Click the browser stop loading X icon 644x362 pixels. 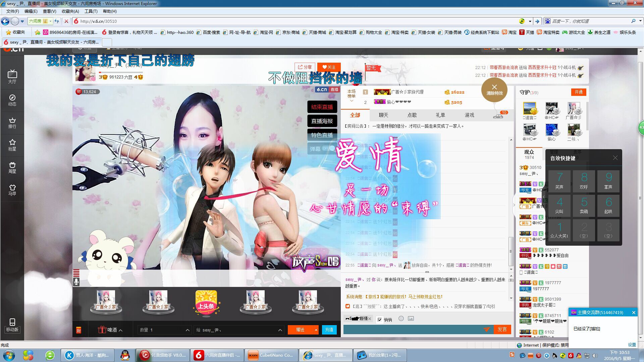point(66,21)
